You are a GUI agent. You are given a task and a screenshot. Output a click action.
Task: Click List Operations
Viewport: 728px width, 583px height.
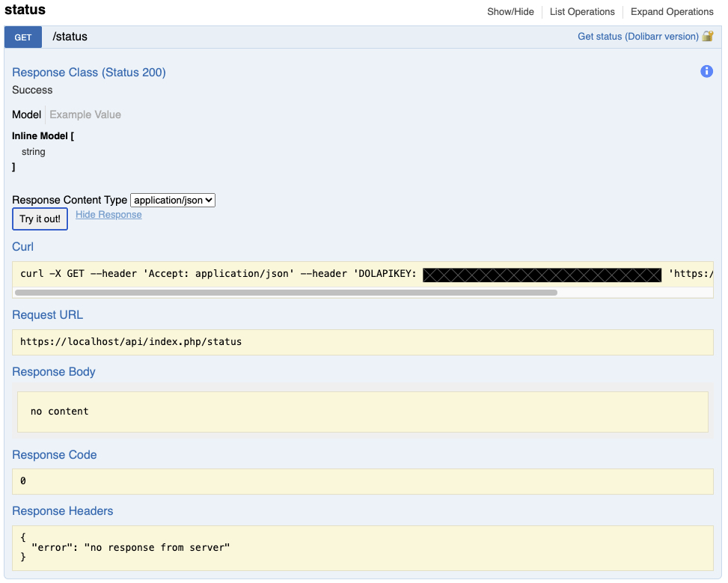coord(581,12)
